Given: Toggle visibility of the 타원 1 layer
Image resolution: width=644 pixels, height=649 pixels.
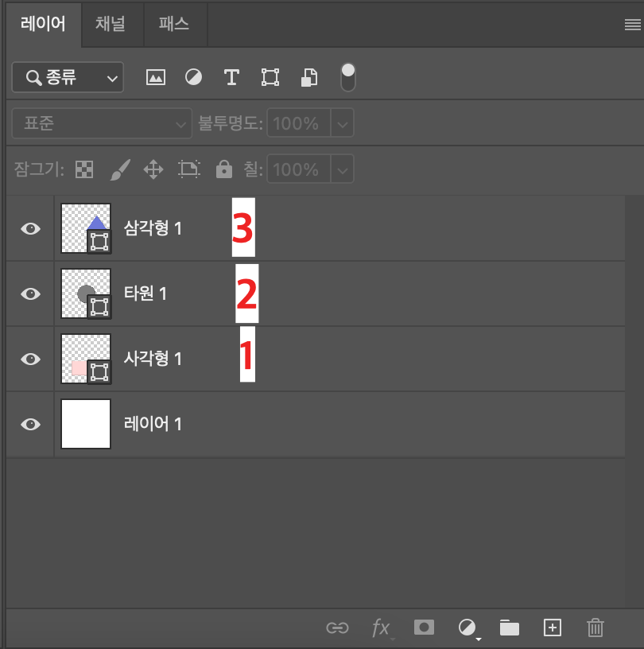Looking at the screenshot, I should tap(29, 293).
